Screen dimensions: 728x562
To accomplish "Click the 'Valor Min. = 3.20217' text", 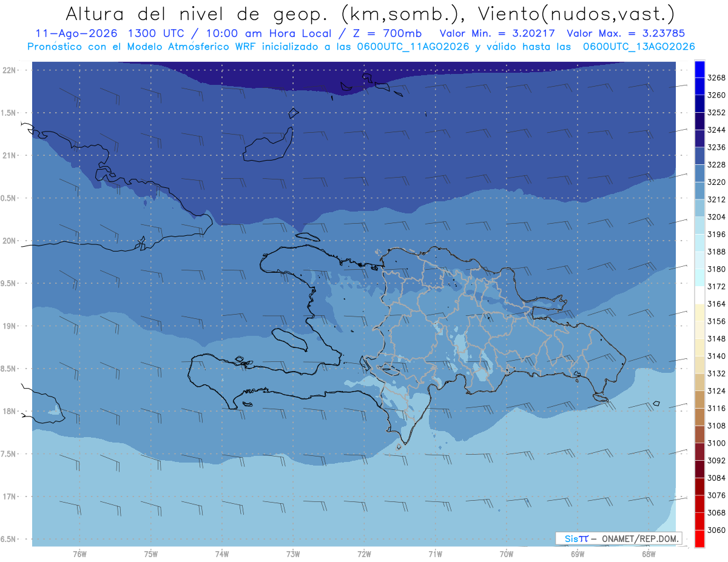I will pos(498,33).
